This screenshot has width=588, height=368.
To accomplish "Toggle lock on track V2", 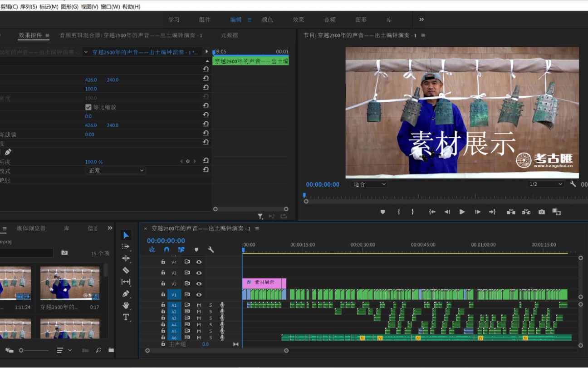I will point(163,283).
